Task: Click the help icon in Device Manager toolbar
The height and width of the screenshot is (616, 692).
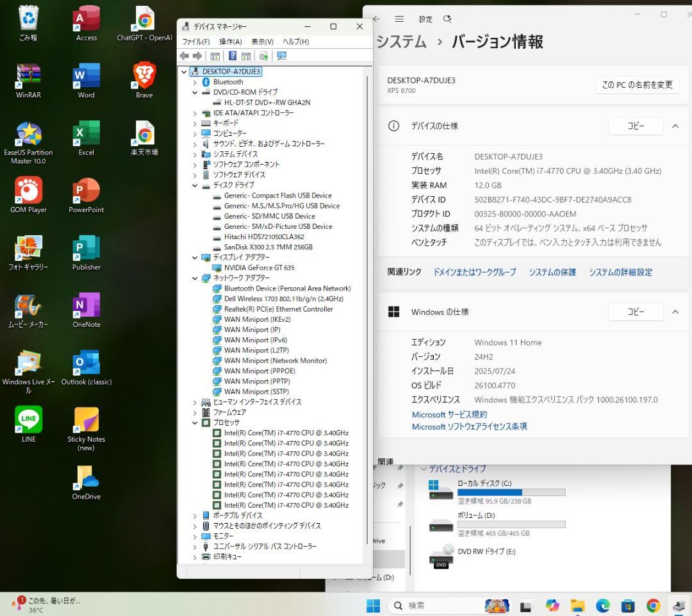Action: pos(233,56)
